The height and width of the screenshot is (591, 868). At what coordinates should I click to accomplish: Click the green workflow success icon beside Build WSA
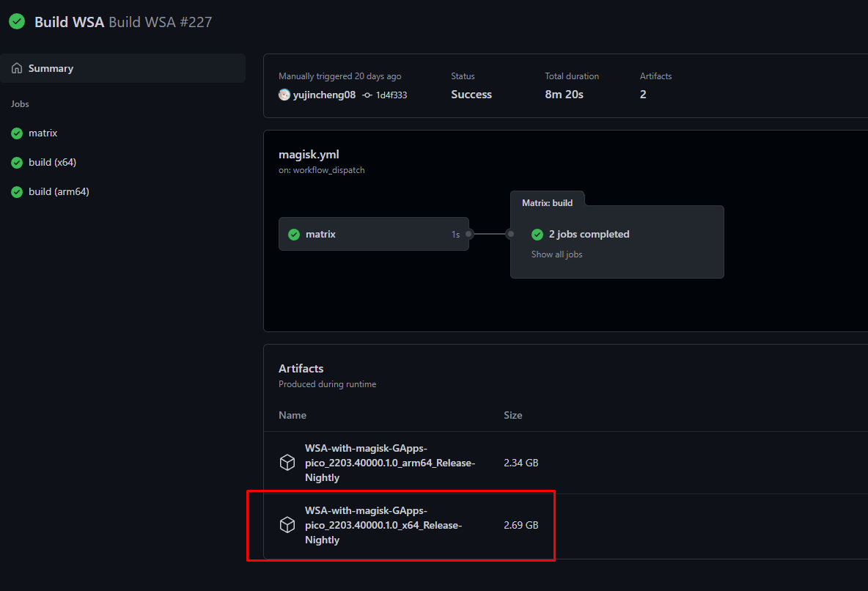[x=17, y=22]
